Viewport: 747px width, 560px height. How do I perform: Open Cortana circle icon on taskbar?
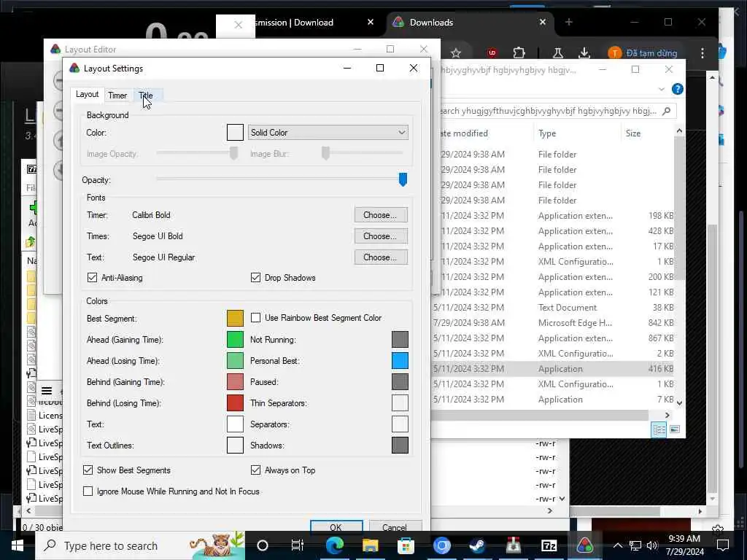click(263, 545)
